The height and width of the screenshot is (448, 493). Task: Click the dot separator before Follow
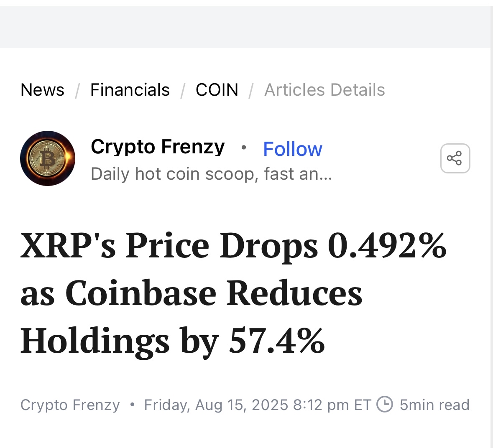[243, 147]
